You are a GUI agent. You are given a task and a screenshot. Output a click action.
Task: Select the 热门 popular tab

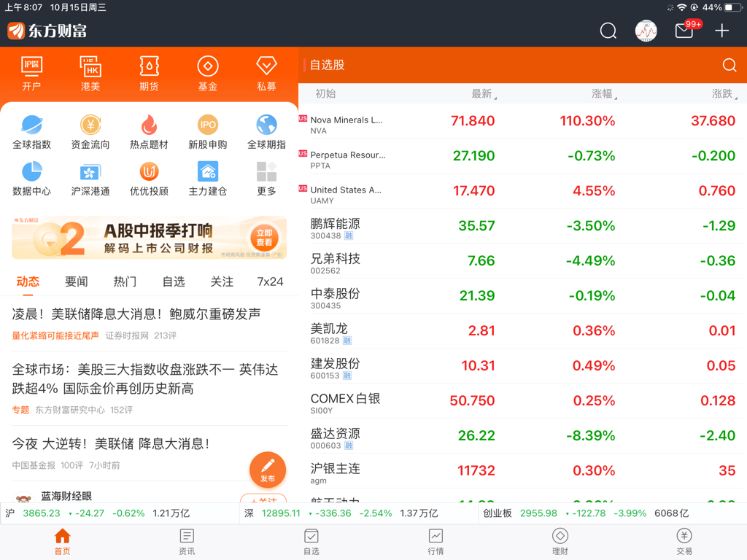point(125,282)
